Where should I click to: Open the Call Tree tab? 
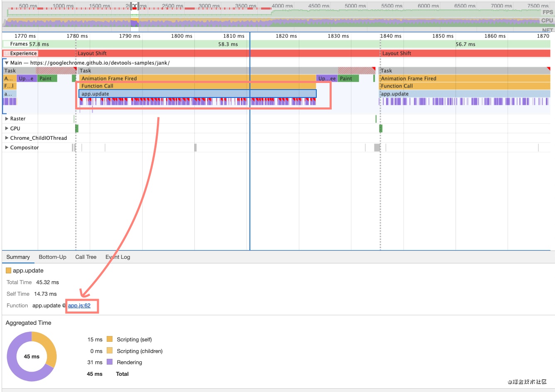pyautogui.click(x=86, y=257)
